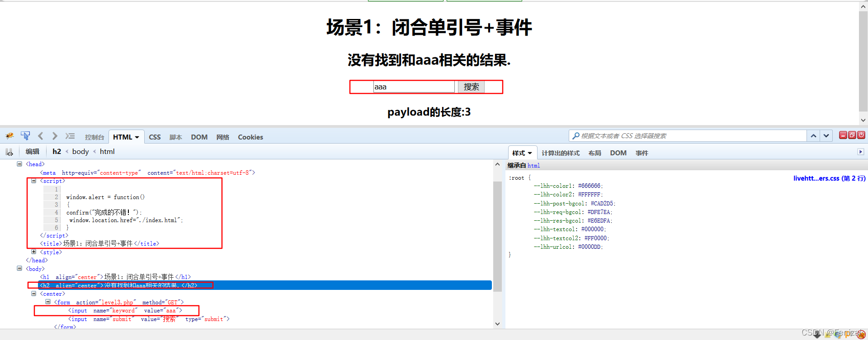
Task: Focus the Firebug CSS selector search field
Action: [688, 136]
